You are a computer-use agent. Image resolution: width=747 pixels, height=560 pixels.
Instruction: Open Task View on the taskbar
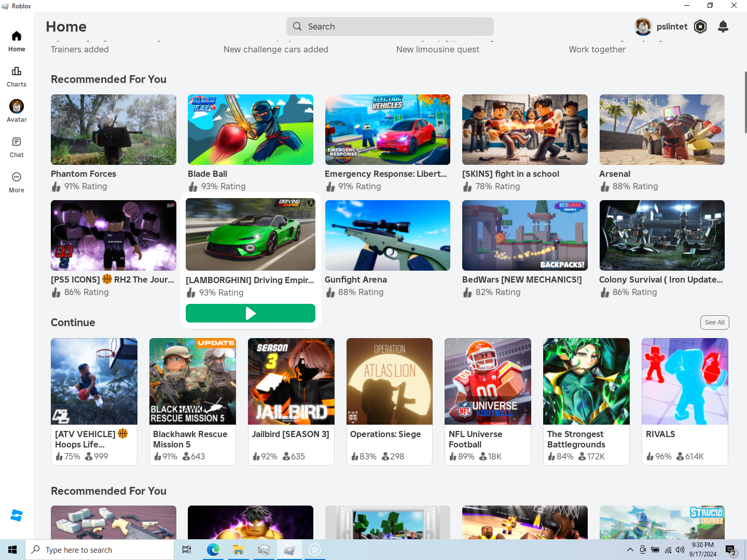[x=187, y=550]
